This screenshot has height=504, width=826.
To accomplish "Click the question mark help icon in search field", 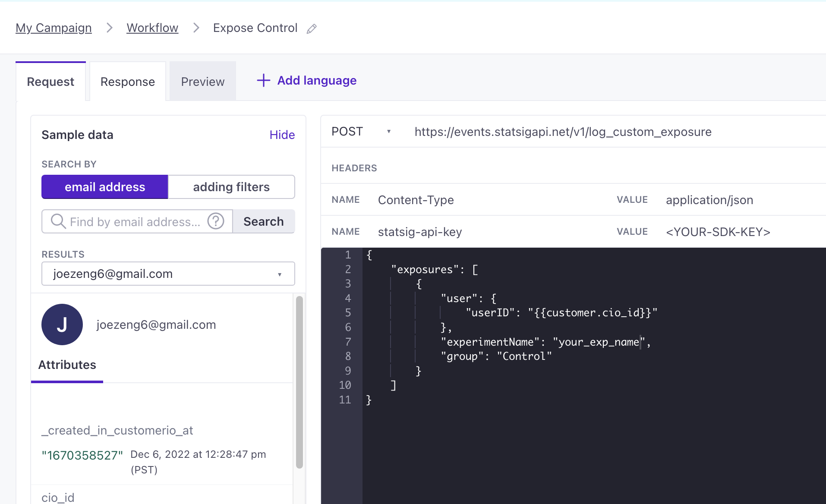I will [x=216, y=221].
